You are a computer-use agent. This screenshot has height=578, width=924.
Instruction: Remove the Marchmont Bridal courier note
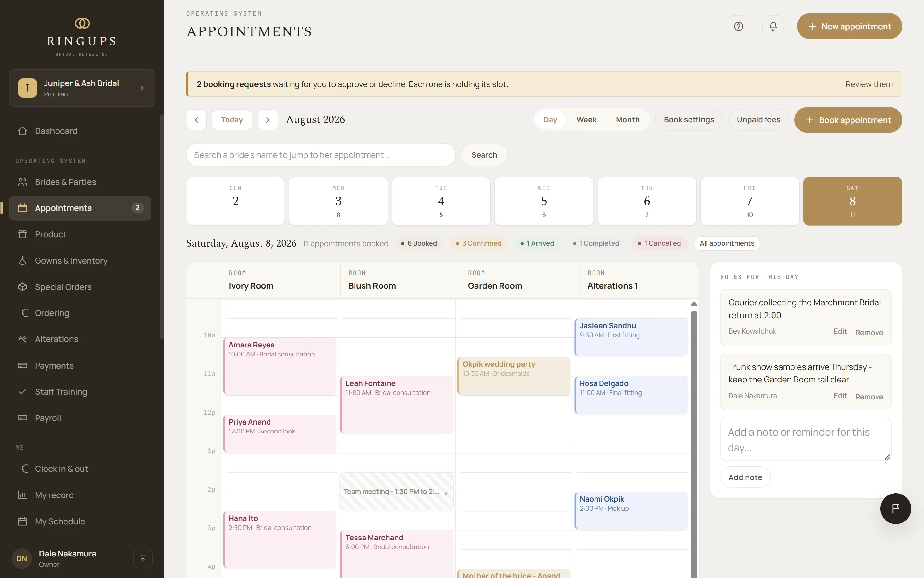pyautogui.click(x=868, y=332)
